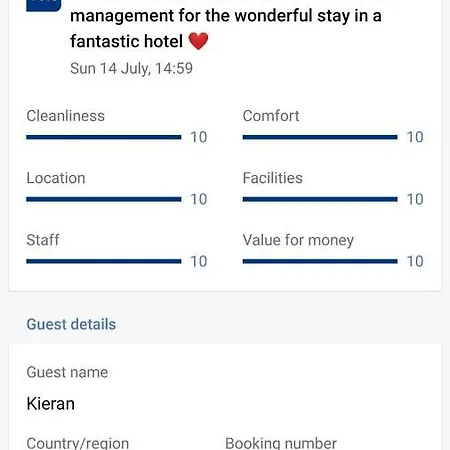Click the Facilities label

click(272, 178)
